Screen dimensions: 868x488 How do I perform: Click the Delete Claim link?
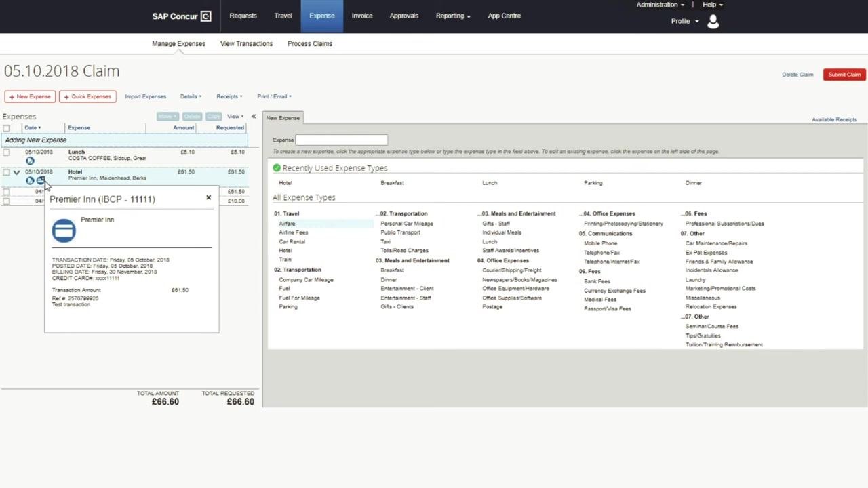(797, 75)
